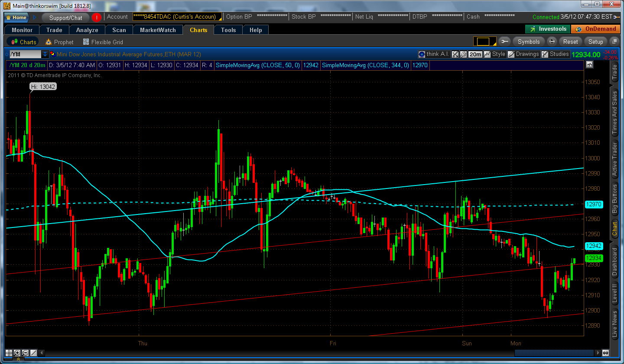Open the Setup menu
This screenshot has height=364, width=624.
point(595,42)
